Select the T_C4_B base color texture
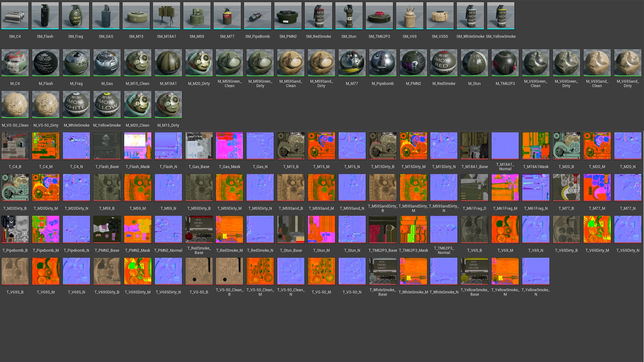This screenshot has width=644, height=362. 15,146
